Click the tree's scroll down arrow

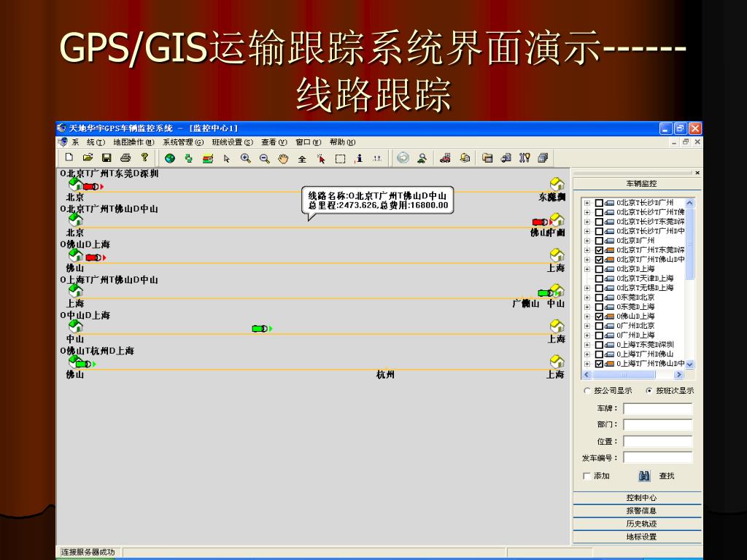(689, 365)
